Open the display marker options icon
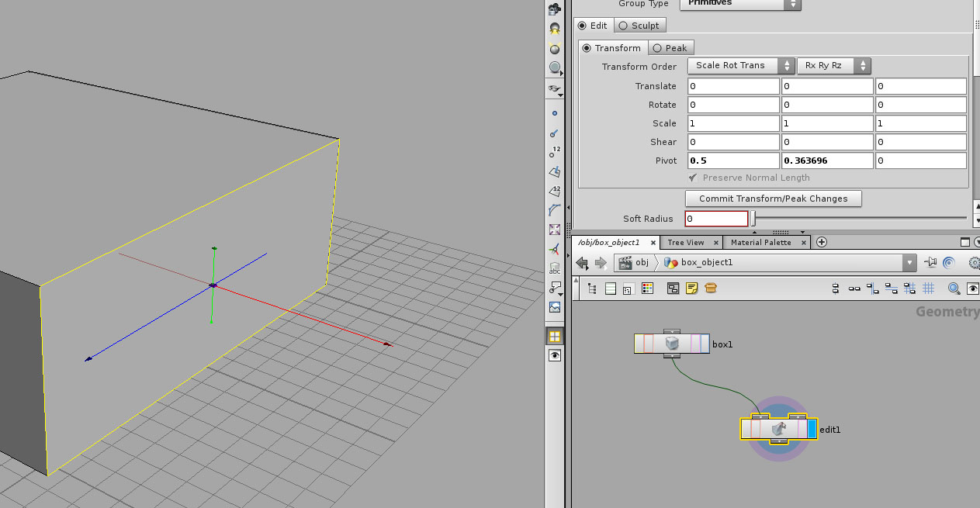Viewport: 980px width, 508px height. (x=554, y=288)
